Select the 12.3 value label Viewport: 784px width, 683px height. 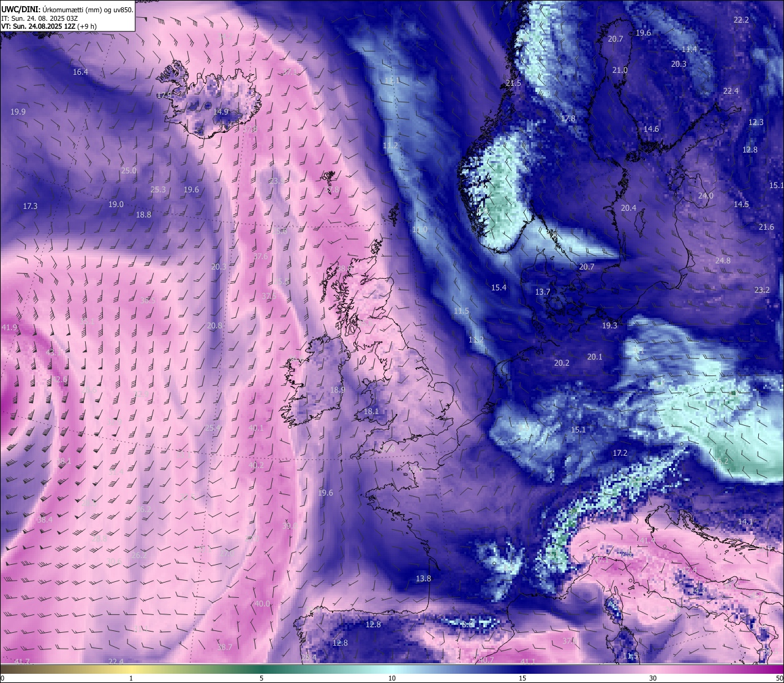pos(756,123)
